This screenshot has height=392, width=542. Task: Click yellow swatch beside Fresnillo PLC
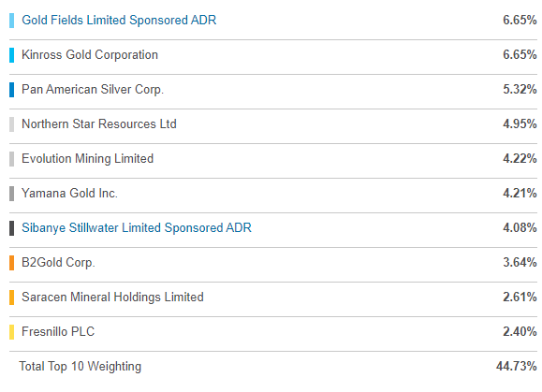coord(12,332)
